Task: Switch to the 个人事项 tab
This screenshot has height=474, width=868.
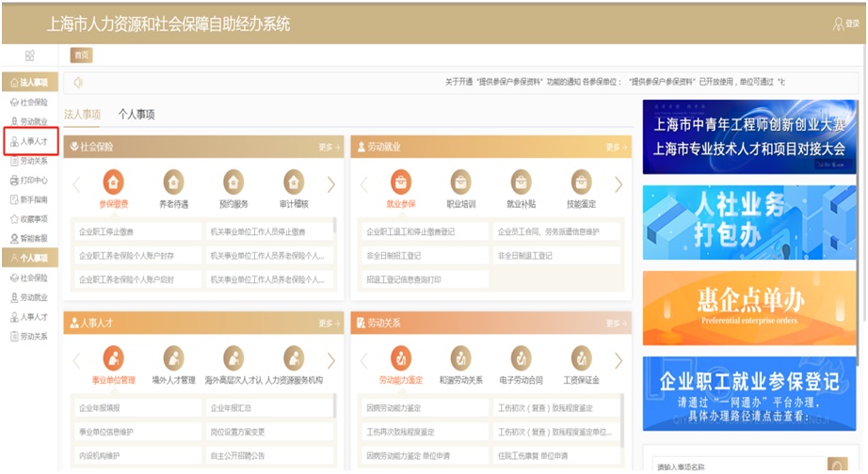Action: click(137, 114)
